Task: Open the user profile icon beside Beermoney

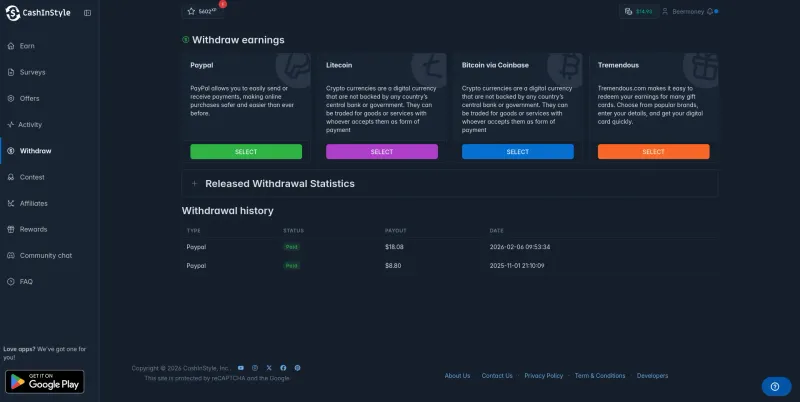Action: tap(665, 11)
